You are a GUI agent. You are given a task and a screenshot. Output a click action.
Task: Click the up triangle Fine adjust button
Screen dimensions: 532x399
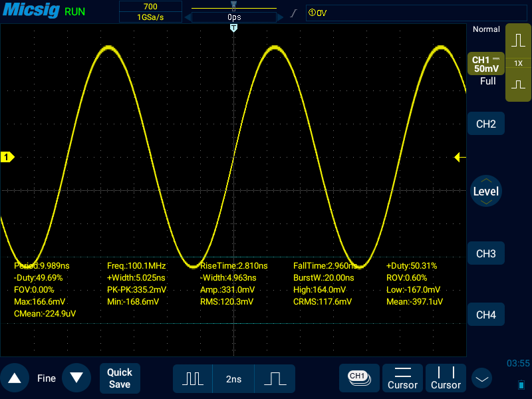coord(15,378)
